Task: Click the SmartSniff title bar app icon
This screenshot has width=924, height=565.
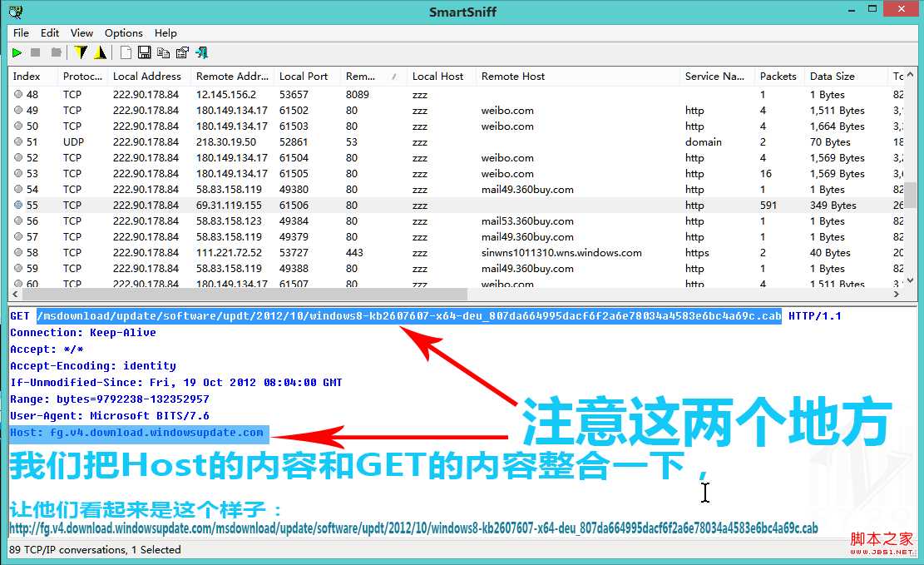Action: pyautogui.click(x=16, y=11)
